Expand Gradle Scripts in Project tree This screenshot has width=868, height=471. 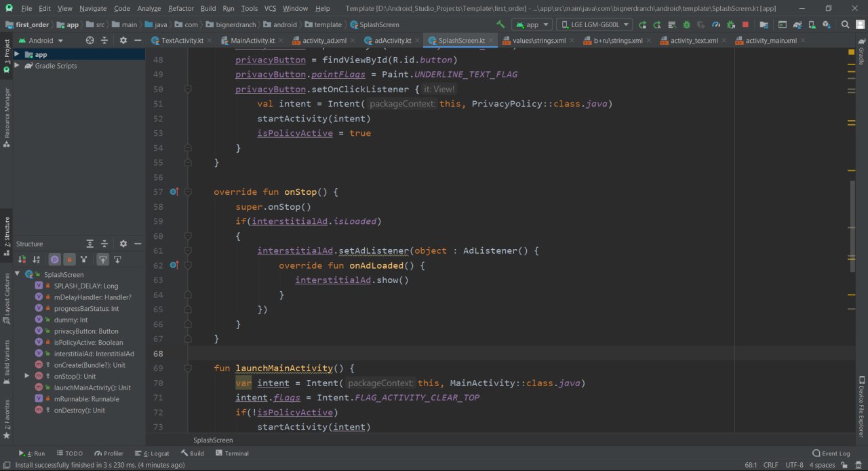coord(17,66)
